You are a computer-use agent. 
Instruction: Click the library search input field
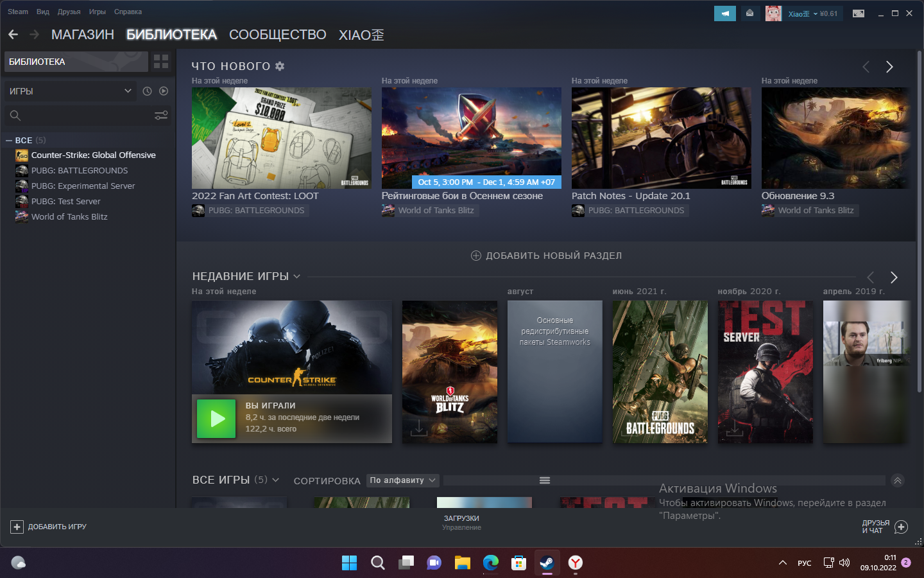click(x=88, y=116)
